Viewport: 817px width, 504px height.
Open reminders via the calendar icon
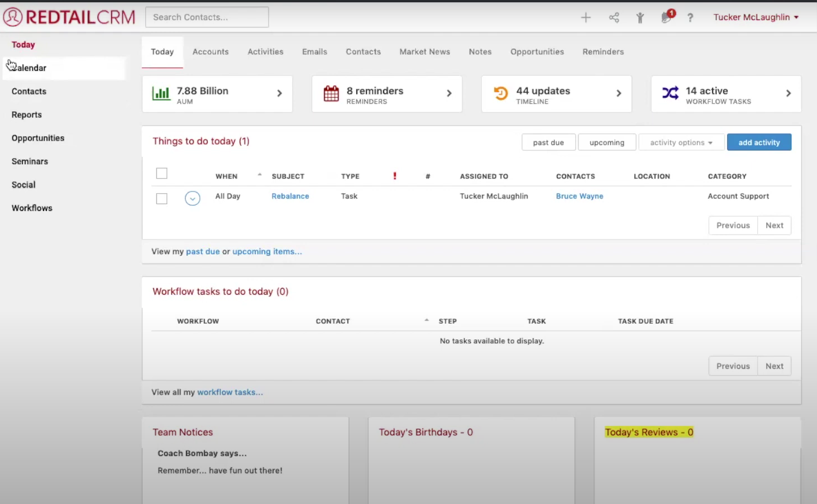tap(332, 93)
